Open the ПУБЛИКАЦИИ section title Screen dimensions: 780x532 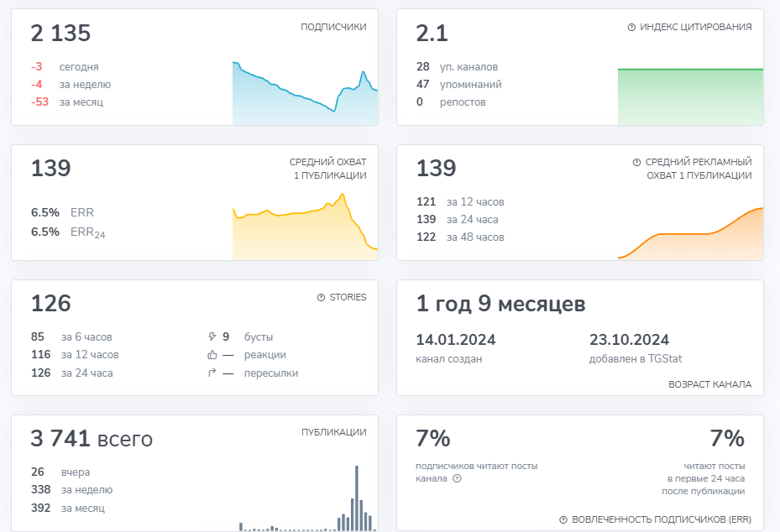coord(333,432)
